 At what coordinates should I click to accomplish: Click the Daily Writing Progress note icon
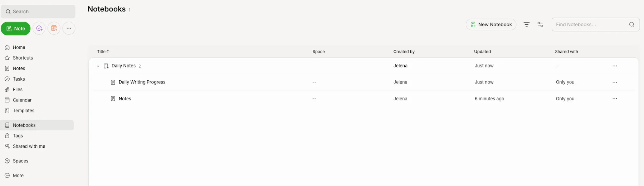pyautogui.click(x=113, y=82)
